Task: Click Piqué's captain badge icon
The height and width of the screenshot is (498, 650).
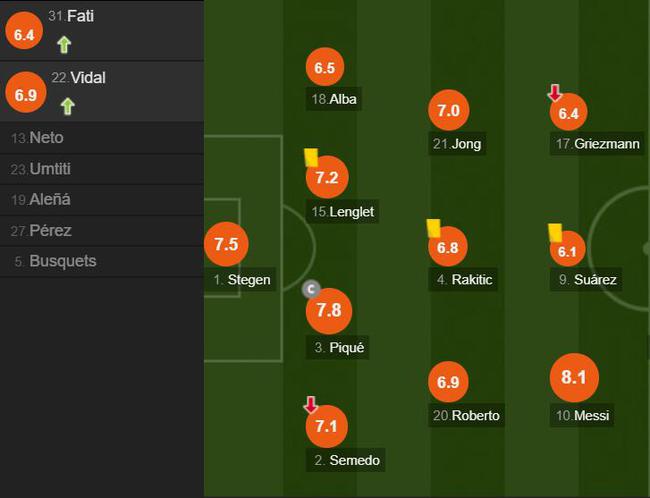Action: point(311,289)
